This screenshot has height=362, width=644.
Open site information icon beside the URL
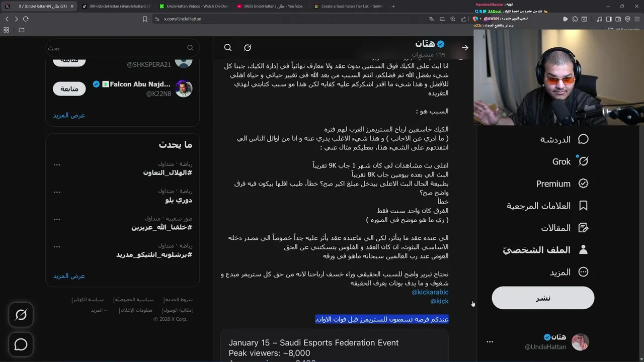[x=157, y=19]
